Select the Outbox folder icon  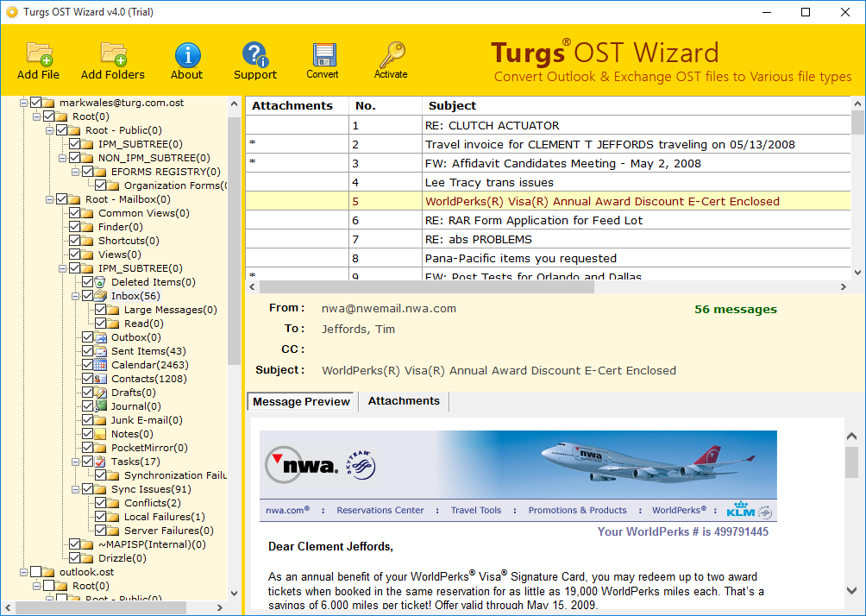[x=101, y=337]
